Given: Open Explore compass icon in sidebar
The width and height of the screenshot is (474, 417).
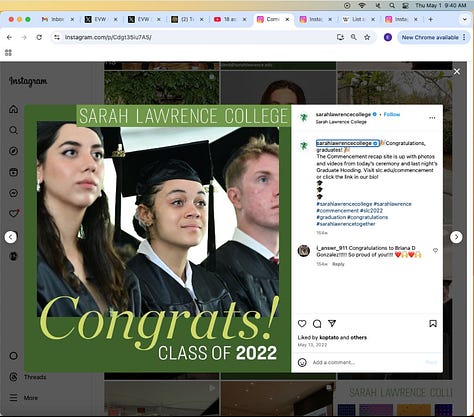Looking at the screenshot, I should [x=14, y=151].
